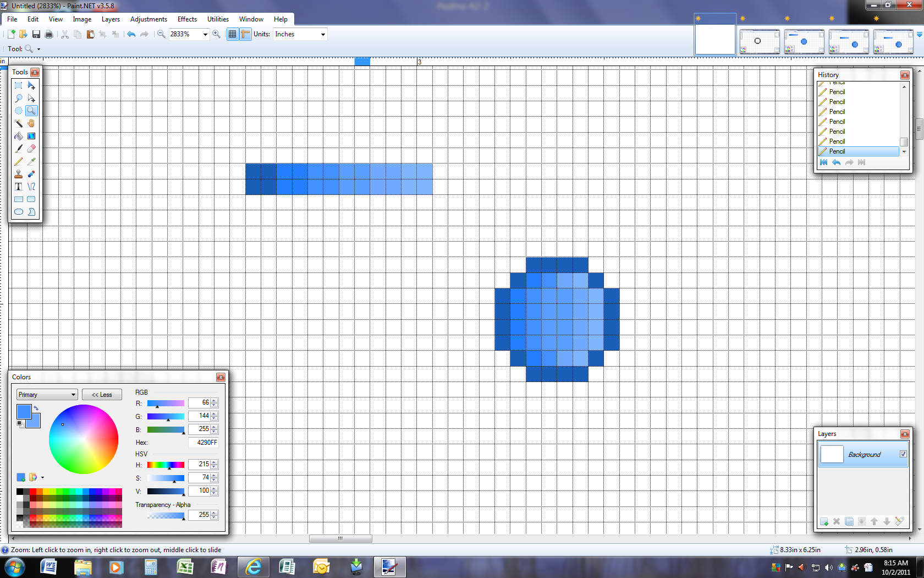
Task: Click the hue H slider
Action: pos(166,465)
